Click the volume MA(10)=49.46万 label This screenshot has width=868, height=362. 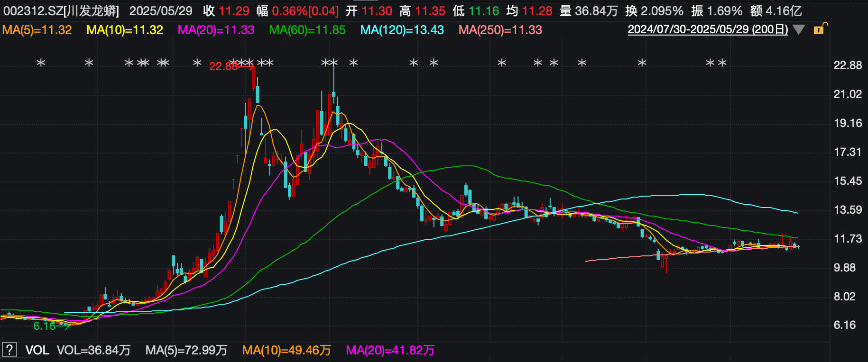286,350
